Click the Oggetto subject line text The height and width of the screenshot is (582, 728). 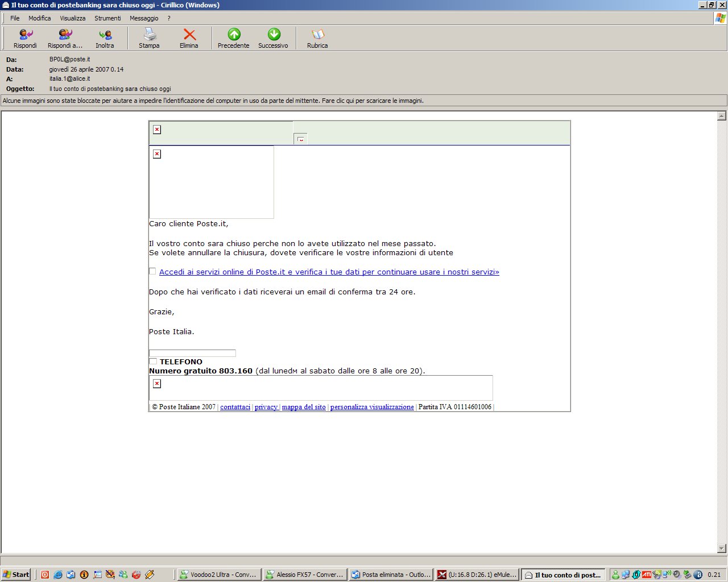pos(110,89)
